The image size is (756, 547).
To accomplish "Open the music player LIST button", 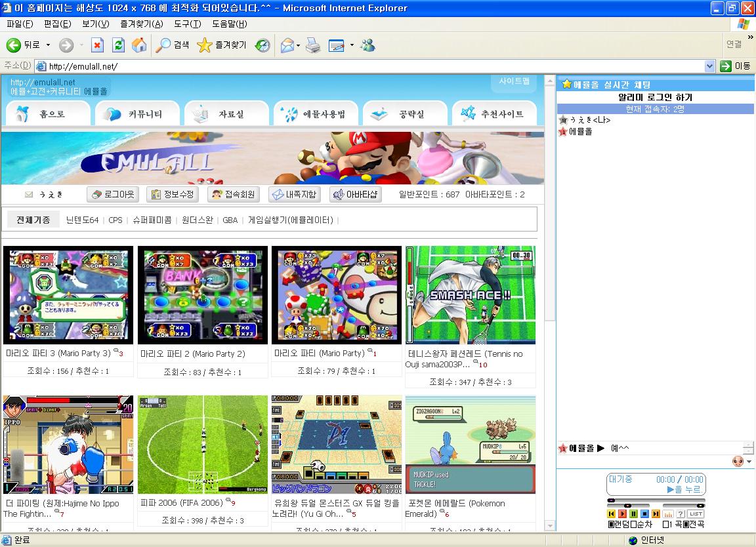I will pos(696,514).
